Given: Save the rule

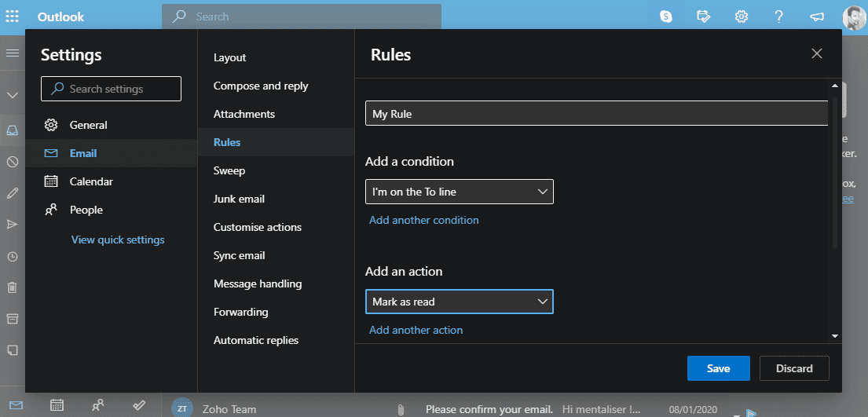Looking at the screenshot, I should [x=719, y=368].
